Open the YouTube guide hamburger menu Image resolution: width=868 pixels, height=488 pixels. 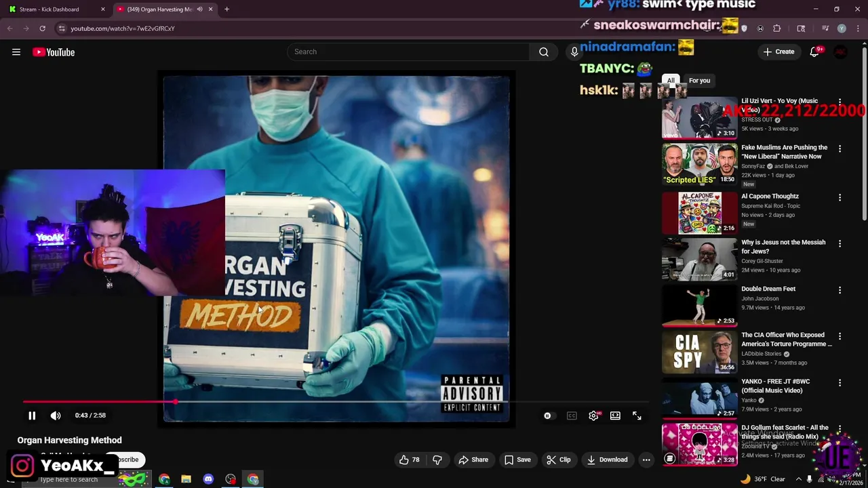pyautogui.click(x=16, y=52)
